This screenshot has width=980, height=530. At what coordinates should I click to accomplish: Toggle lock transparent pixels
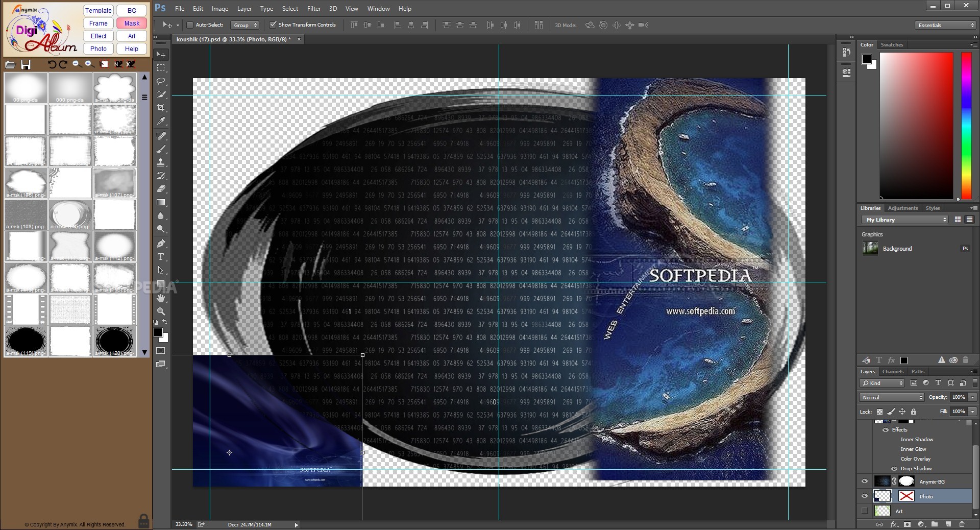point(879,412)
